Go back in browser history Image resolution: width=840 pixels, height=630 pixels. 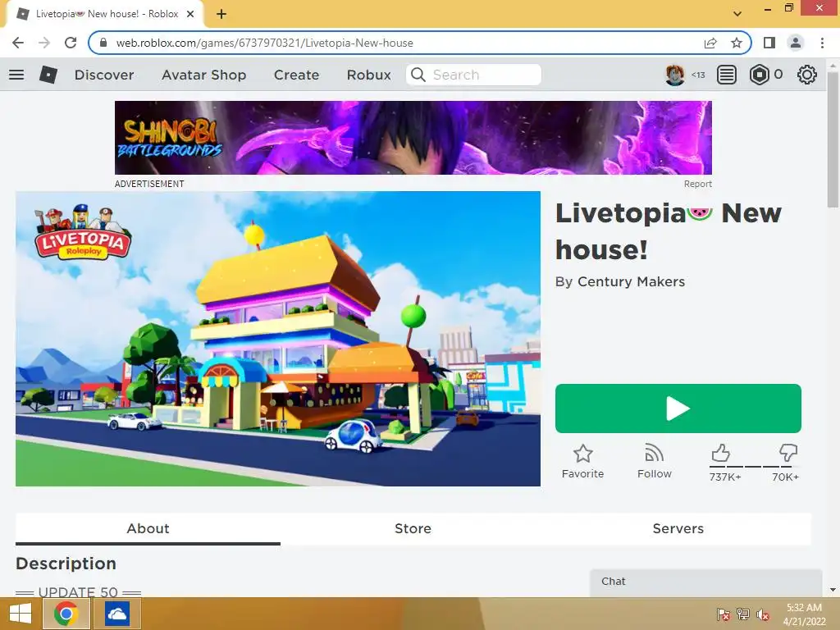point(18,43)
